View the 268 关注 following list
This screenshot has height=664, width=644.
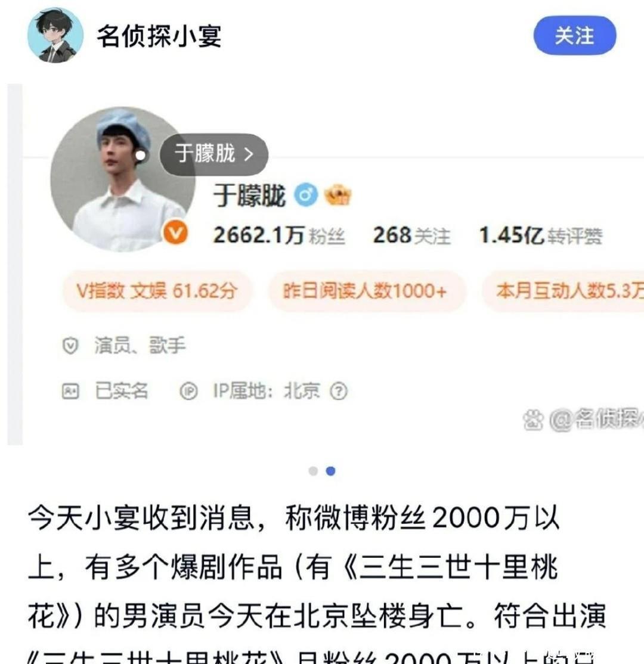[x=411, y=235]
